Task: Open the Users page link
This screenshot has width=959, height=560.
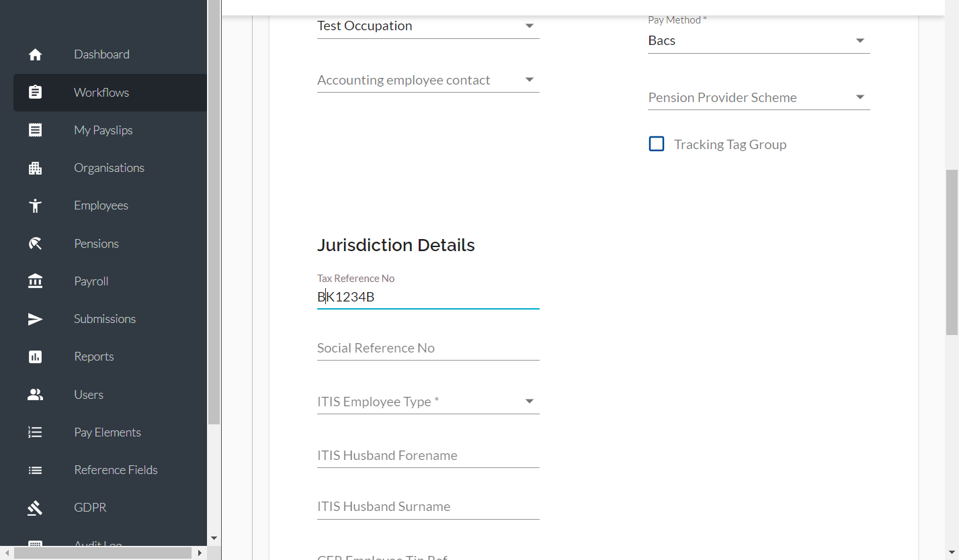Action: point(89,395)
